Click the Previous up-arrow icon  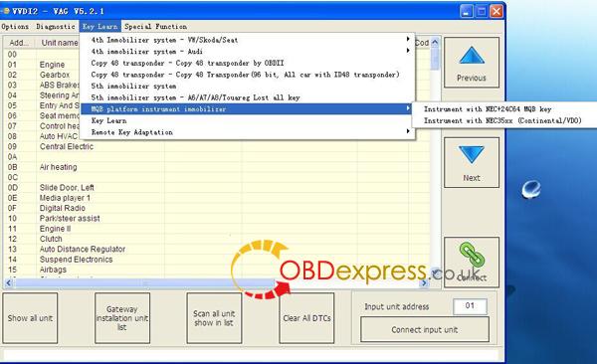coord(472,56)
